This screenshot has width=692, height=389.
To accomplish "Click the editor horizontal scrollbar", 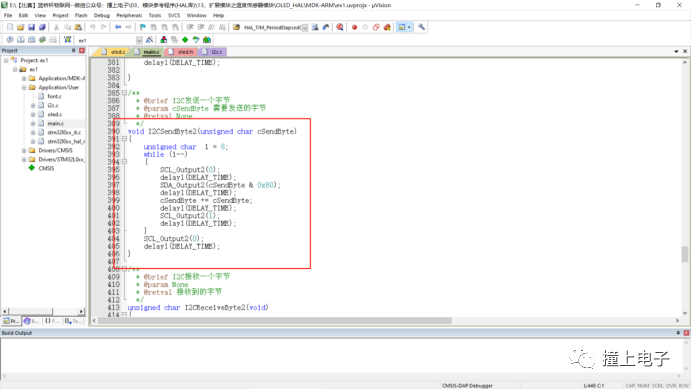I will [275, 321].
